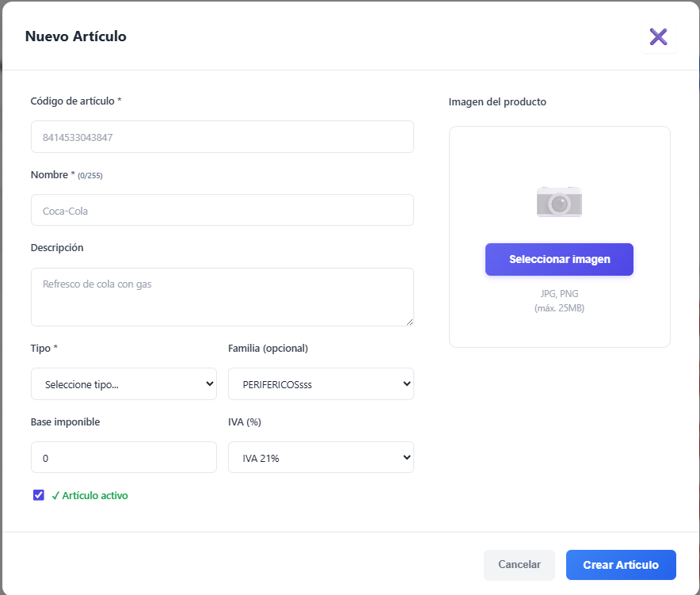This screenshot has height=595, width=700.
Task: Focus the Descripción text area
Action: pyautogui.click(x=222, y=297)
